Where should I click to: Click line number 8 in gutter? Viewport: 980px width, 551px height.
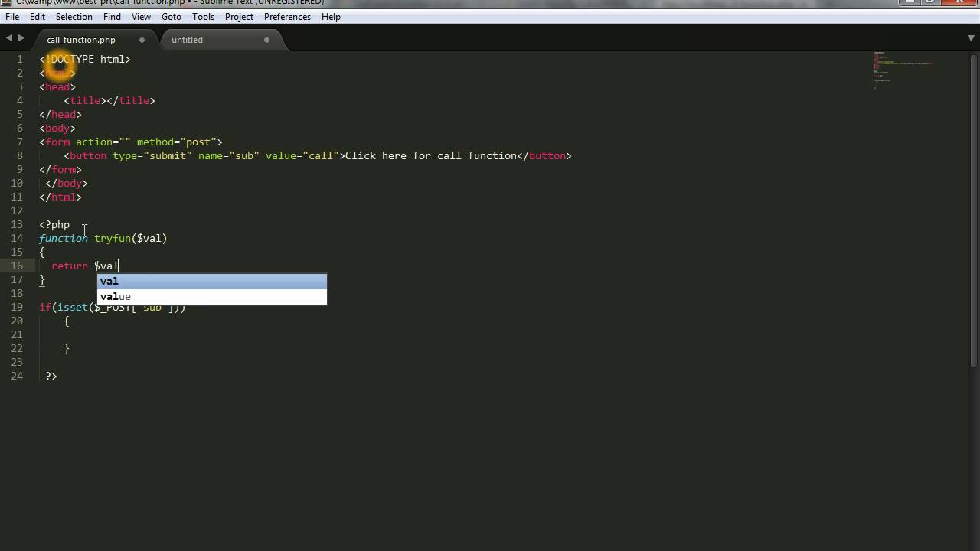coord(20,155)
